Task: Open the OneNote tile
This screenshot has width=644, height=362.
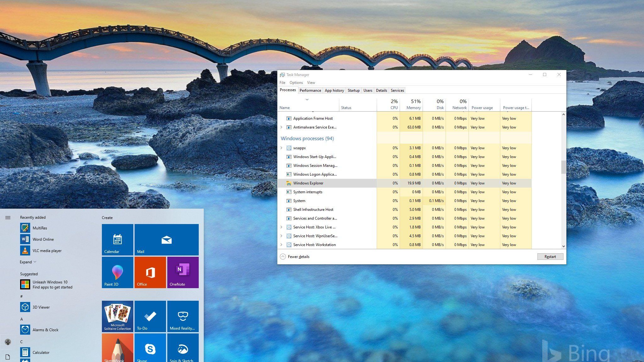Action: (183, 272)
